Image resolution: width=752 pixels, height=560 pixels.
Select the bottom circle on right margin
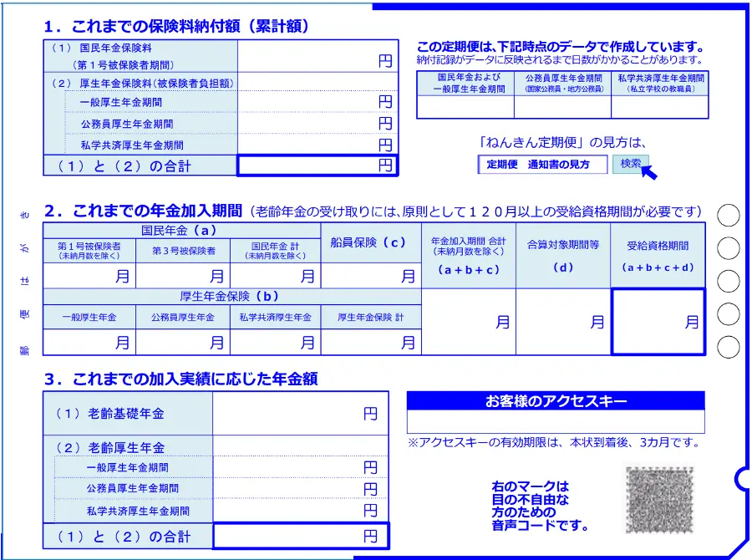(x=729, y=346)
